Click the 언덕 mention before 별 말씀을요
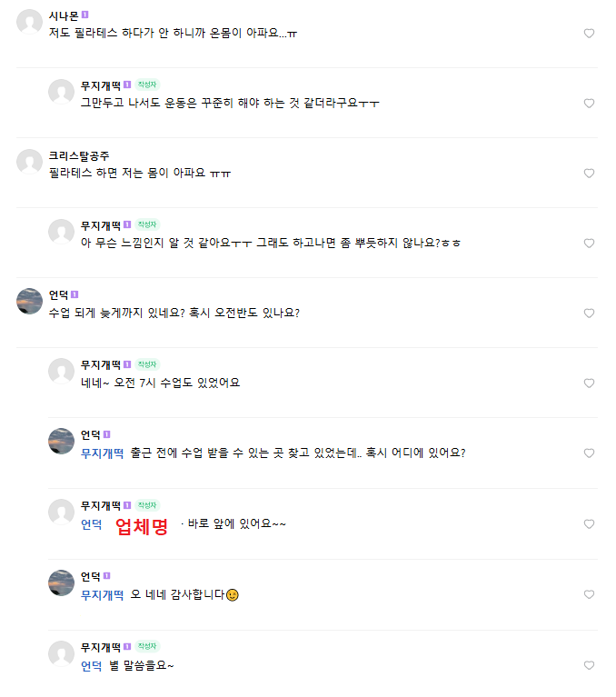The image size is (616, 697). [x=91, y=666]
